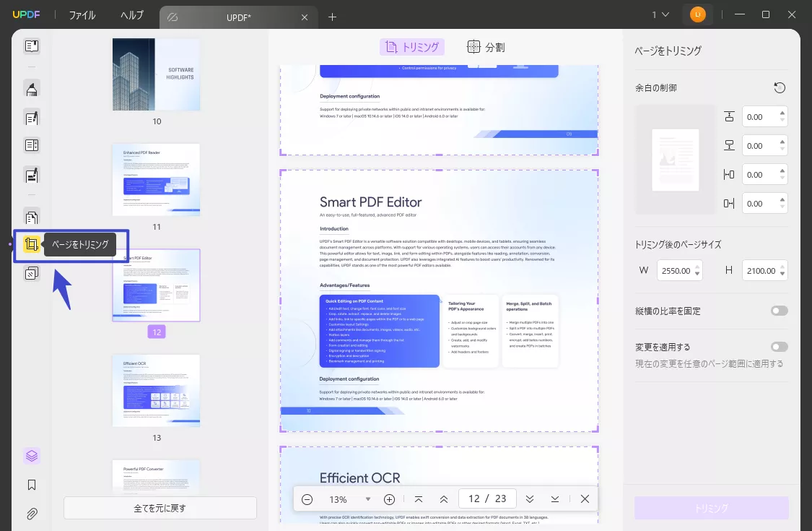Viewport: 812px width, 531px height.
Task: Go to the previous page
Action: pyautogui.click(x=444, y=498)
